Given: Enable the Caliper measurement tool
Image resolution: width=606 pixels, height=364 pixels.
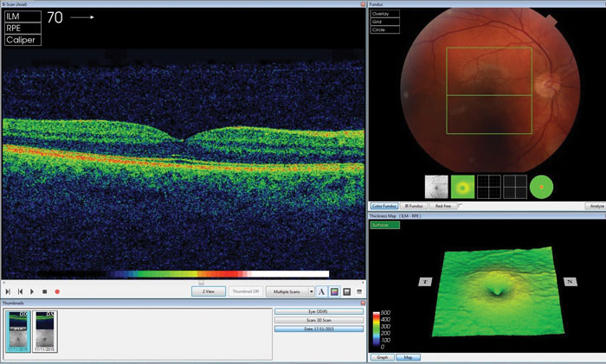Looking at the screenshot, I should [x=23, y=40].
